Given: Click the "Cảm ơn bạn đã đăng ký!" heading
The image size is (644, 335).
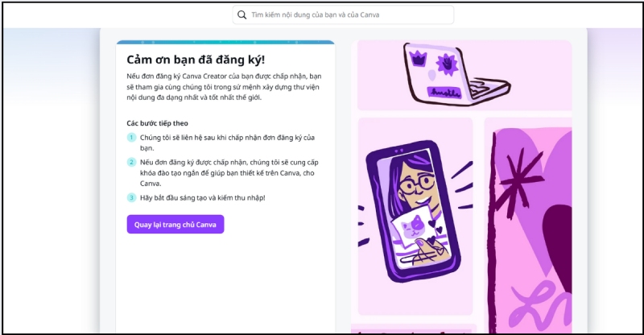Looking at the screenshot, I should tap(196, 60).
